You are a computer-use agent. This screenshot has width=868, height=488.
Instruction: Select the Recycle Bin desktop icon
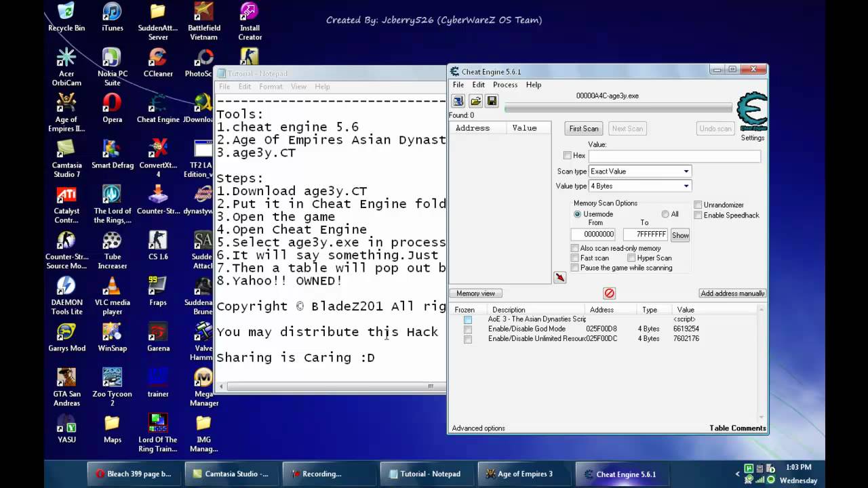coord(66,18)
